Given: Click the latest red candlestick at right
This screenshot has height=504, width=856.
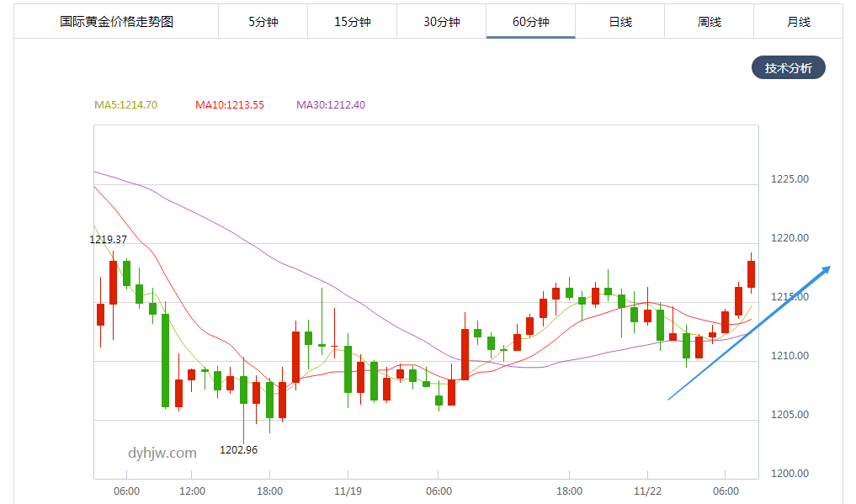Looking at the screenshot, I should point(751,273).
